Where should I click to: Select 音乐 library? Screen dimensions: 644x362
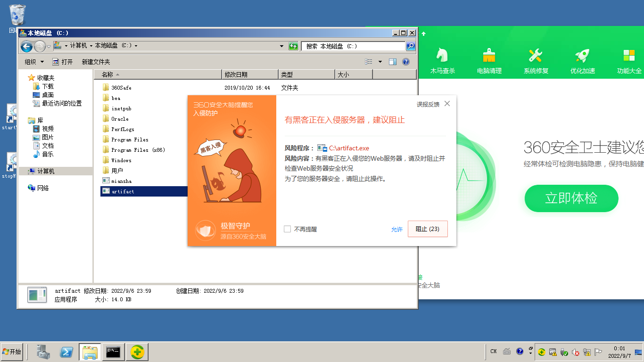click(48, 154)
